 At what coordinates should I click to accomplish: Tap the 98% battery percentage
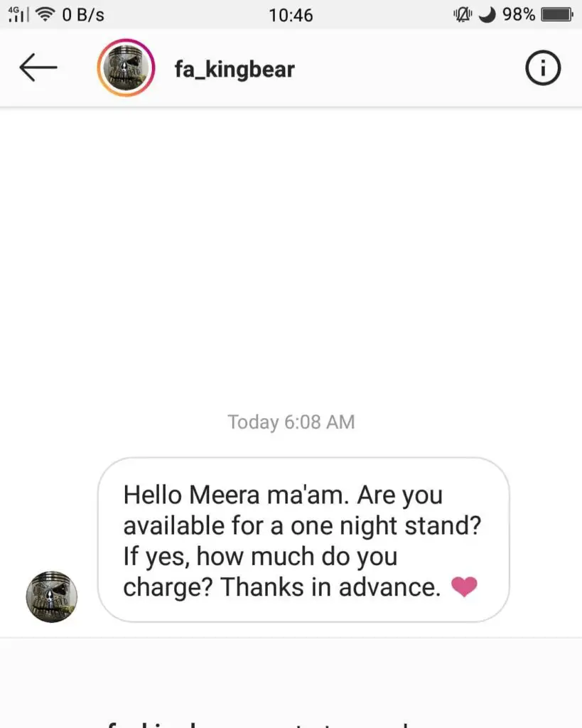tap(519, 14)
